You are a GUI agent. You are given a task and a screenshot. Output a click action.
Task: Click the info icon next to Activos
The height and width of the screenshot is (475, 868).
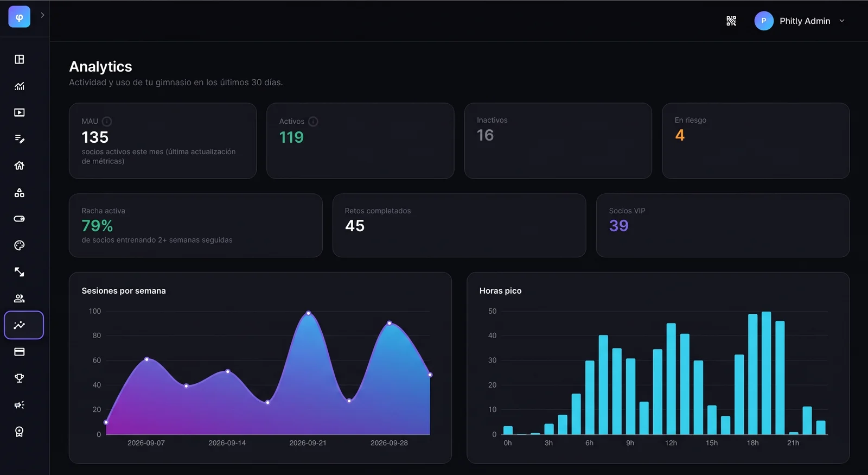point(313,121)
